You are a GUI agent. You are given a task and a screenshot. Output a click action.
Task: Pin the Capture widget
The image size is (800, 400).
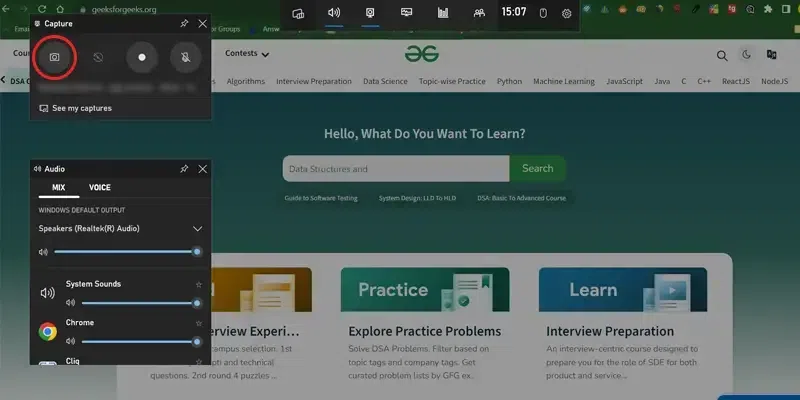[x=184, y=23]
